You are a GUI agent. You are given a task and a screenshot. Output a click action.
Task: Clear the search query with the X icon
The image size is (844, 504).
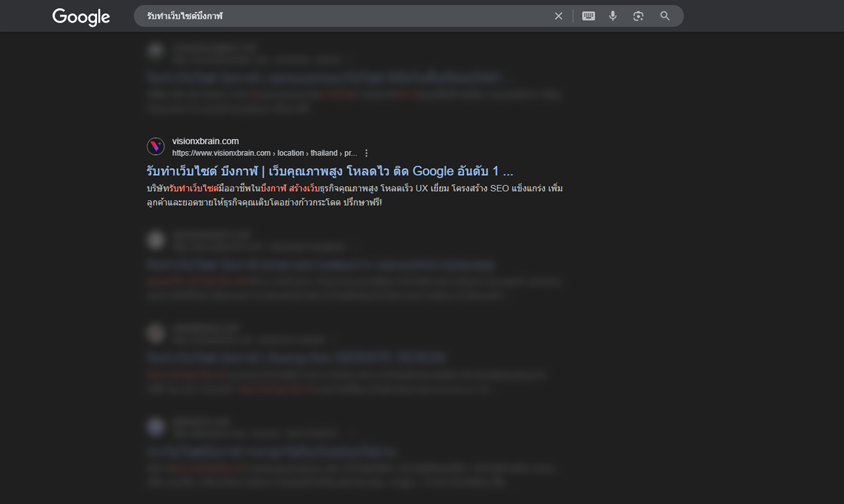pyautogui.click(x=558, y=16)
